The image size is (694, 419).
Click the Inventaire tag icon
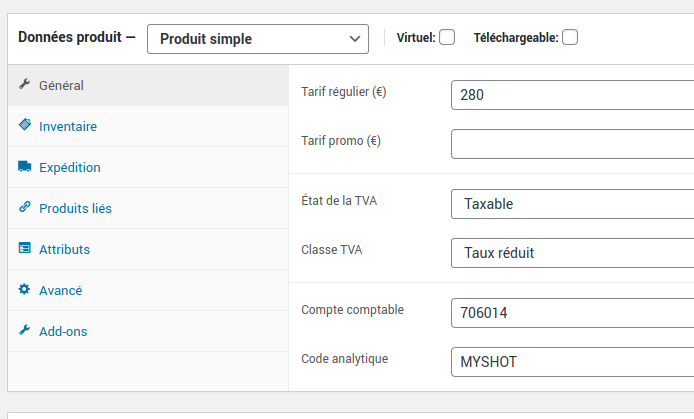(25, 126)
